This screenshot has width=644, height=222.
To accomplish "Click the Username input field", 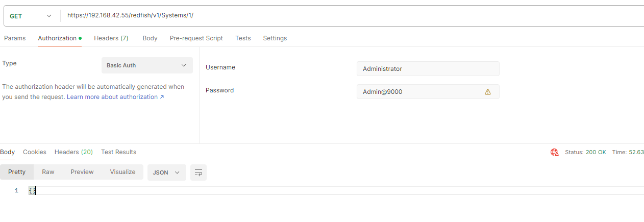I will 428,69.
